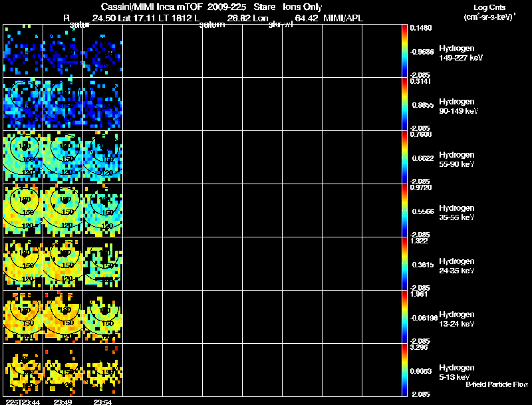Screen dimensions: 532x405
Task: Inspect the 5-13 keV image at 23:54
Action: (103, 370)
